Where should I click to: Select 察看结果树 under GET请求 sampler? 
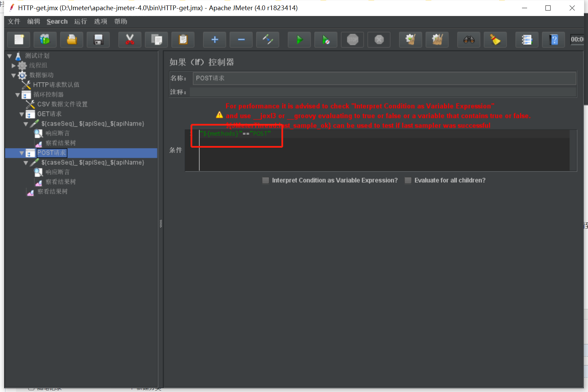[x=61, y=143]
